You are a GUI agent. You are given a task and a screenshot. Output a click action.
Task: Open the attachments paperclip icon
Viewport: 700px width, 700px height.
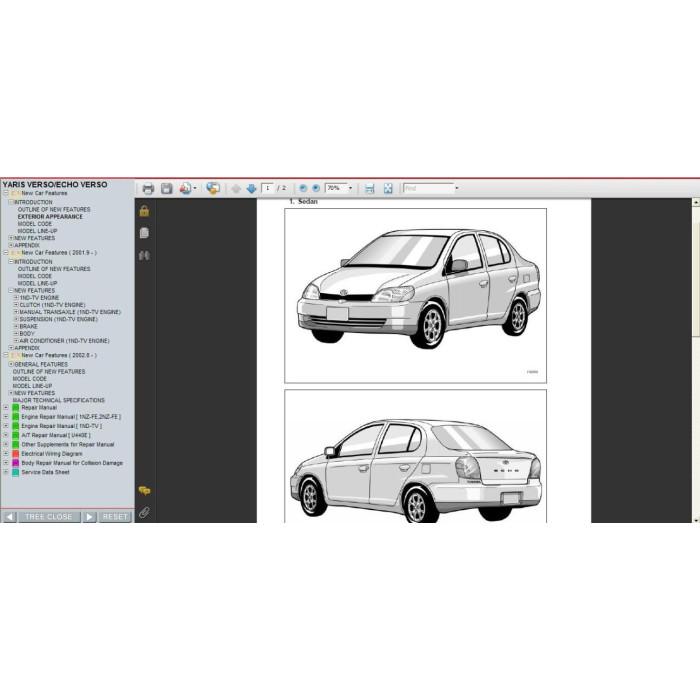click(144, 512)
